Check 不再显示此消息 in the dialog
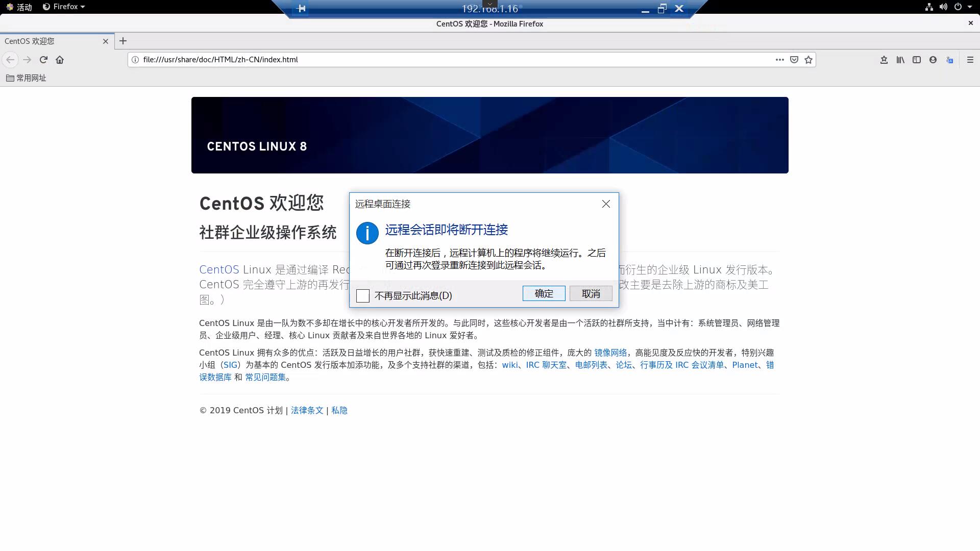980x551 pixels. point(363,295)
